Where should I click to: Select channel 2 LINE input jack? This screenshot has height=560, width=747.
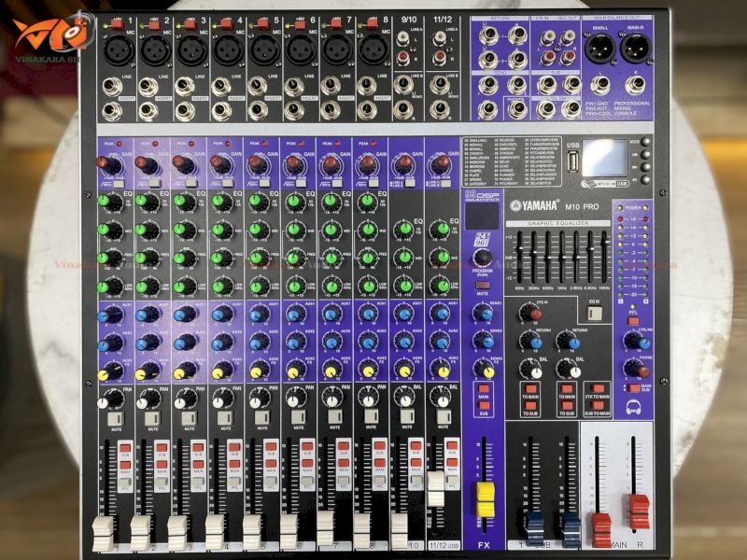[x=148, y=88]
